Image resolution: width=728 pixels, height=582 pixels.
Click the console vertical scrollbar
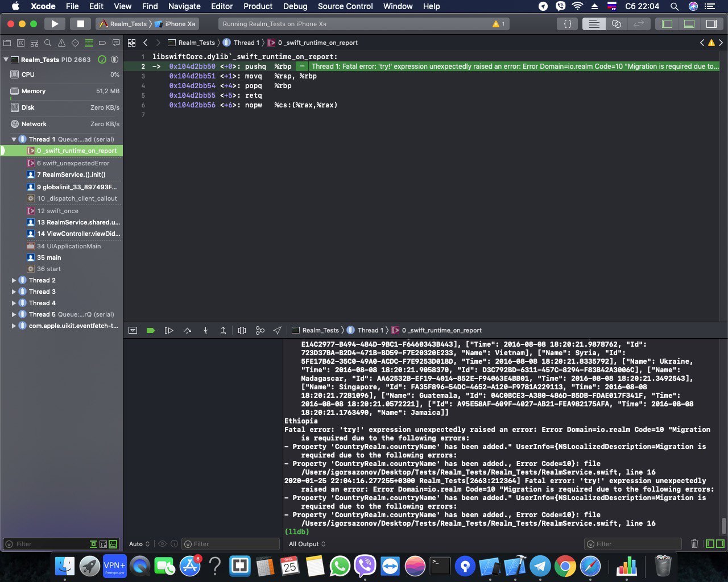(723, 525)
